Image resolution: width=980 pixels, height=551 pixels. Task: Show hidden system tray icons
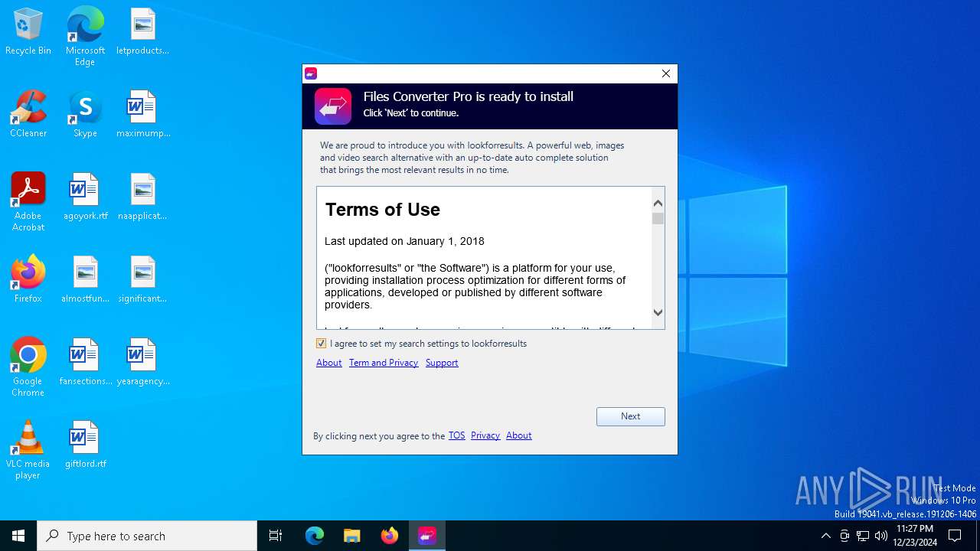[x=825, y=536]
